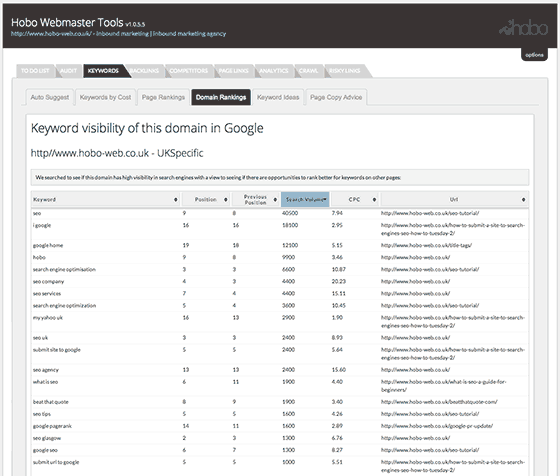Open the RISKY LINKS tab

click(345, 71)
